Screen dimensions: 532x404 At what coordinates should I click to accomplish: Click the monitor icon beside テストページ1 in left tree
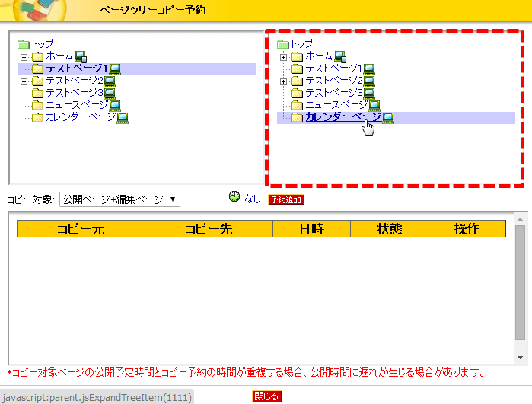(115, 69)
